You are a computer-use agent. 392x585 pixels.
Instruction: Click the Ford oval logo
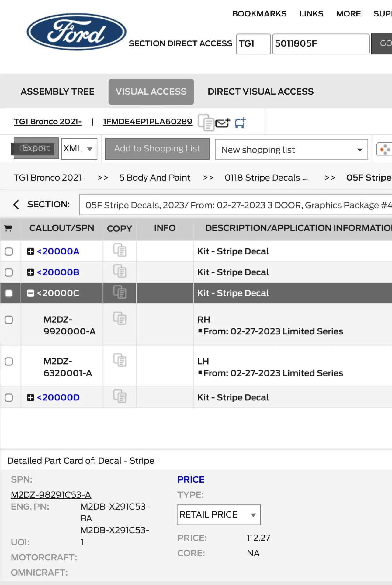point(77,32)
